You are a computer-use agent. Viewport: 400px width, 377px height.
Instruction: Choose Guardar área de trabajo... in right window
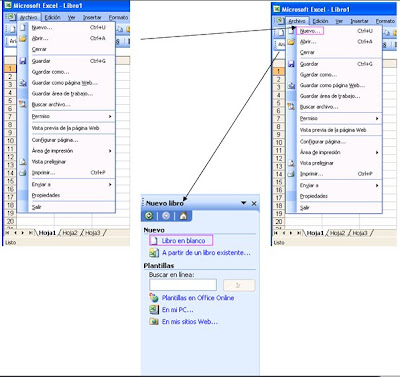click(x=330, y=96)
